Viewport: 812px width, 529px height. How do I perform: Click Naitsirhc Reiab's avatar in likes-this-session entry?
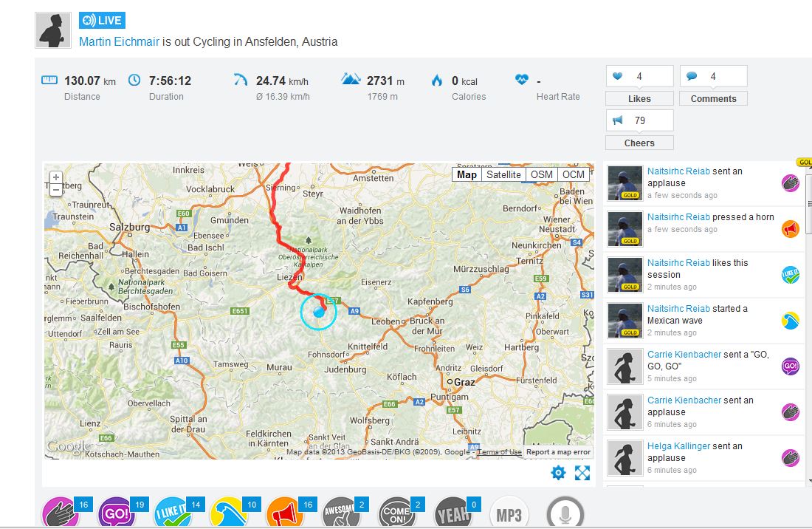625,275
